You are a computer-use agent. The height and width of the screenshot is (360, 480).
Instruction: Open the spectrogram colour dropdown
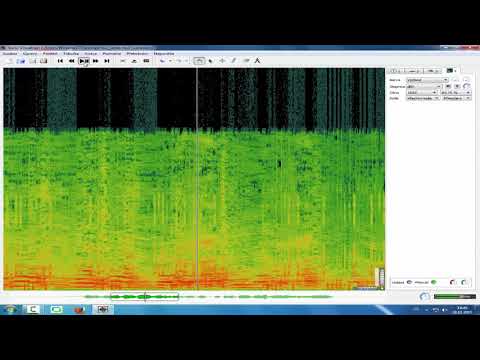click(x=427, y=80)
